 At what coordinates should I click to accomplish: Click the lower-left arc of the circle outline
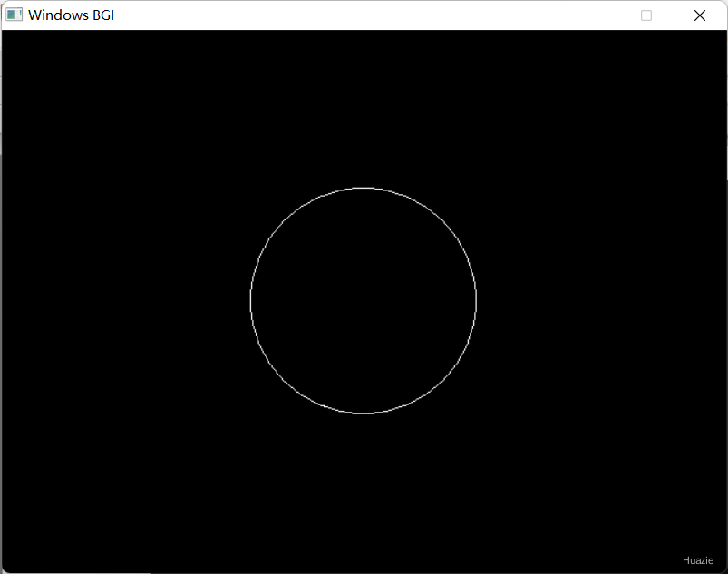283,380
